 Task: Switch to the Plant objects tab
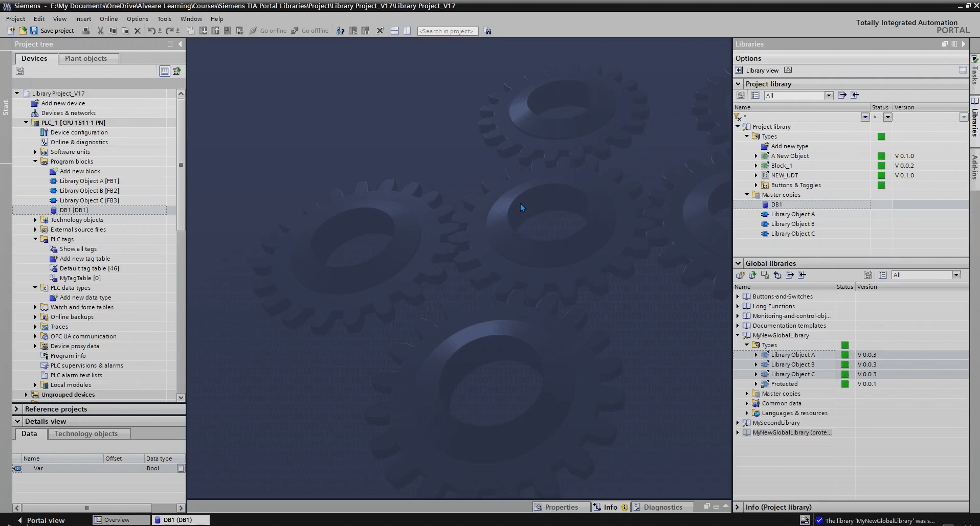(86, 58)
